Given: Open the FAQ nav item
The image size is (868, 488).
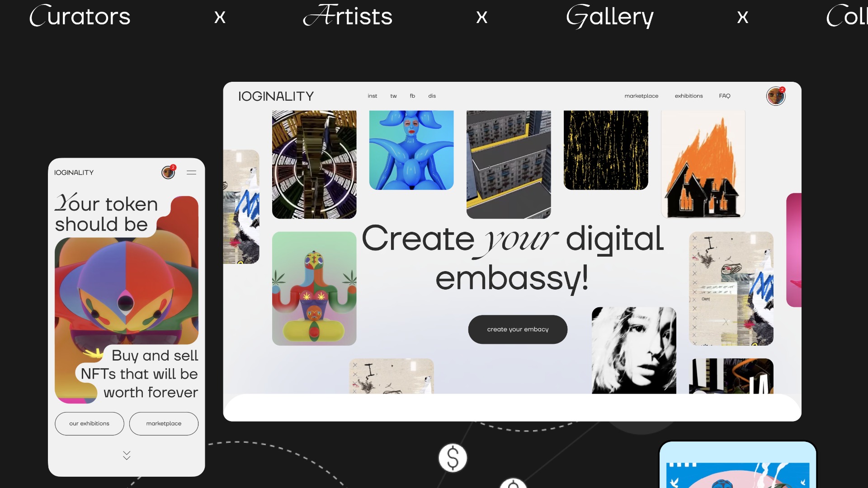Looking at the screenshot, I should (x=725, y=96).
